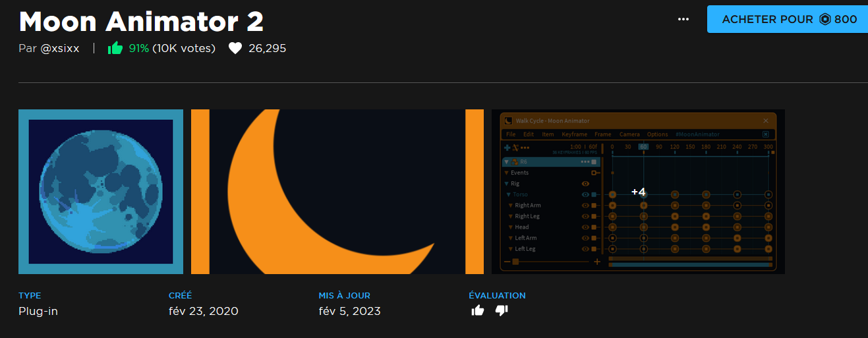Image resolution: width=868 pixels, height=338 pixels.
Task: Click the CRÉÉ label
Action: click(180, 296)
